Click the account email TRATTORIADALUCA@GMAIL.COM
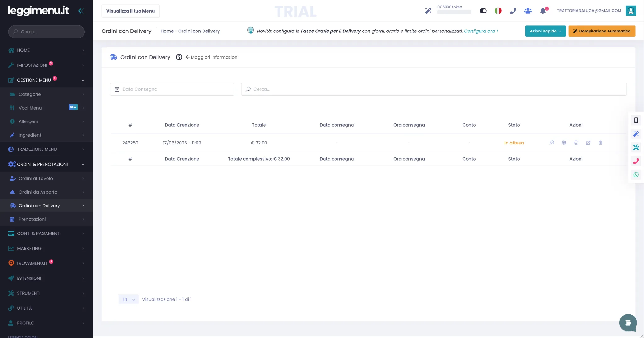Viewport: 644px width, 338px height. [589, 11]
